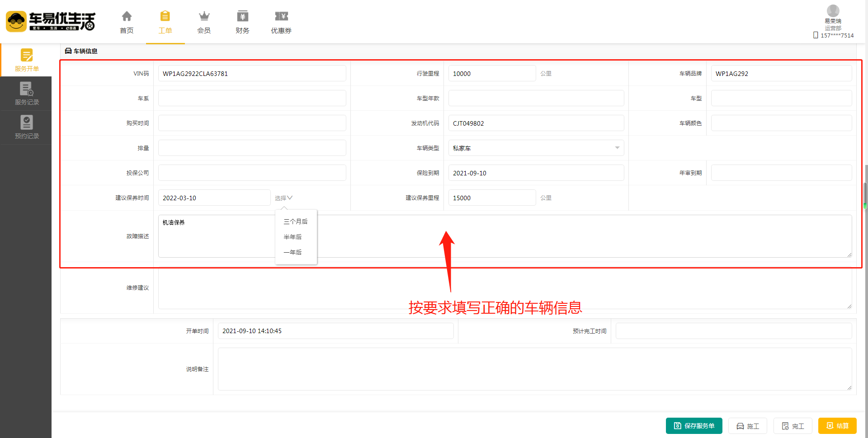Click the 车易优生活 logo

tap(51, 21)
